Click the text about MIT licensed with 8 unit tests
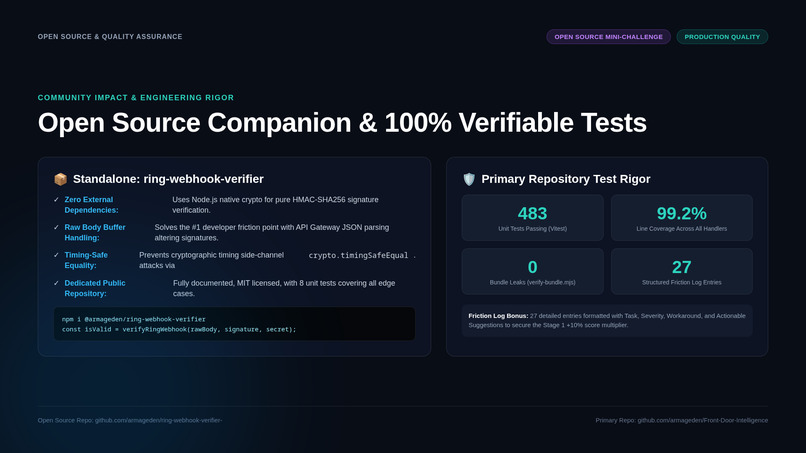 284,288
